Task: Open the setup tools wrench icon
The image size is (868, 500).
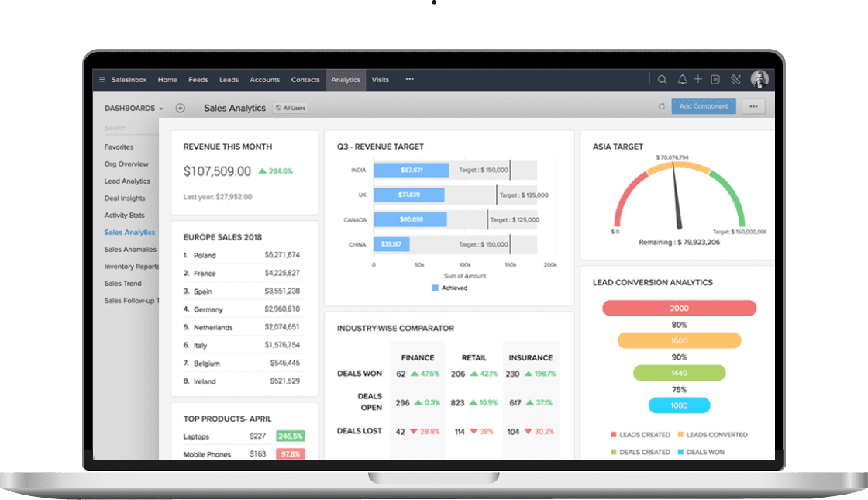Action: tap(735, 80)
